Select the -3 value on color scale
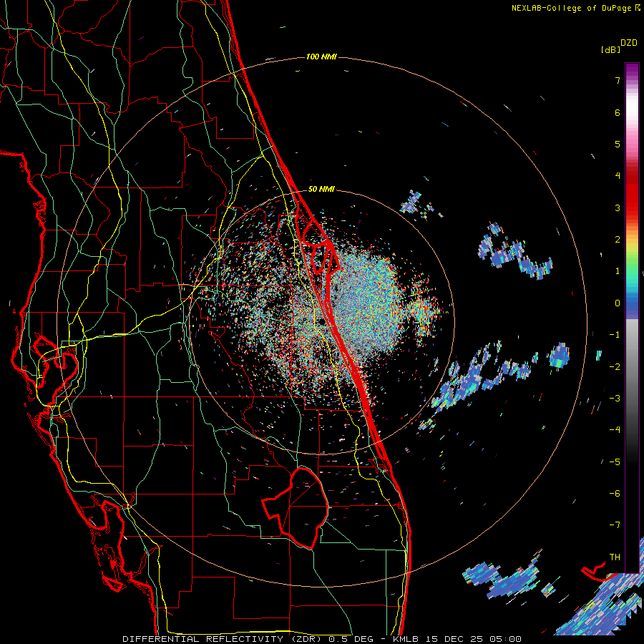The height and width of the screenshot is (644, 644). coord(615,399)
